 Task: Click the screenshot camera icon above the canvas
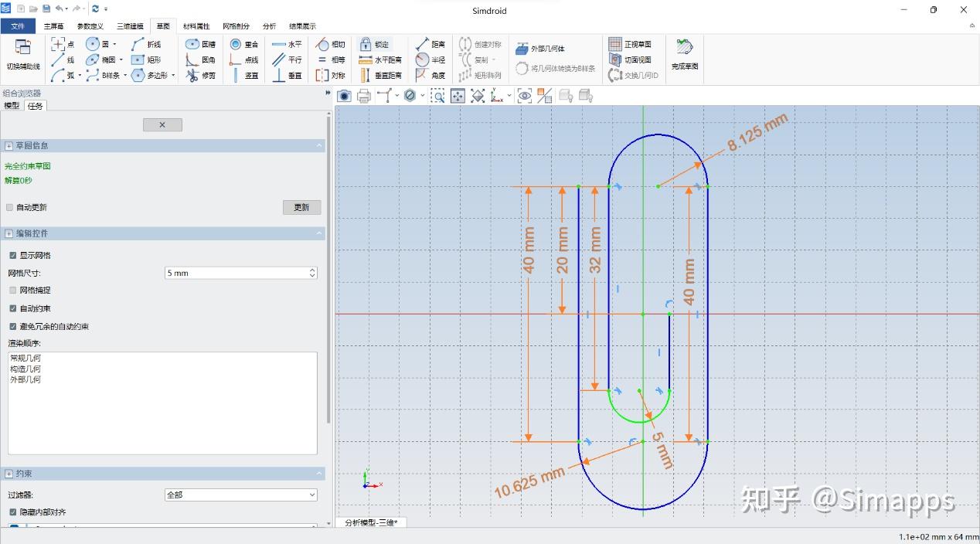coord(344,95)
